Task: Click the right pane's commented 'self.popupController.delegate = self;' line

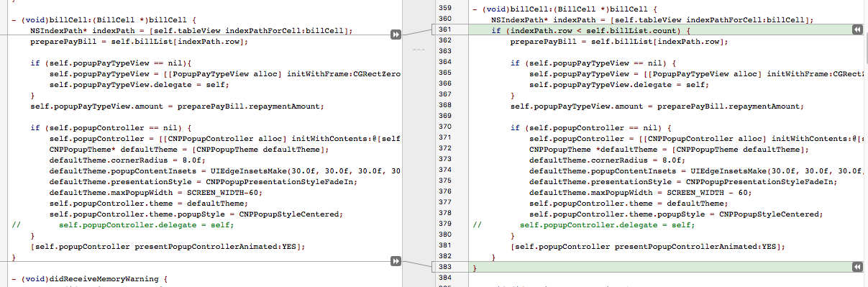Action: 584,225
